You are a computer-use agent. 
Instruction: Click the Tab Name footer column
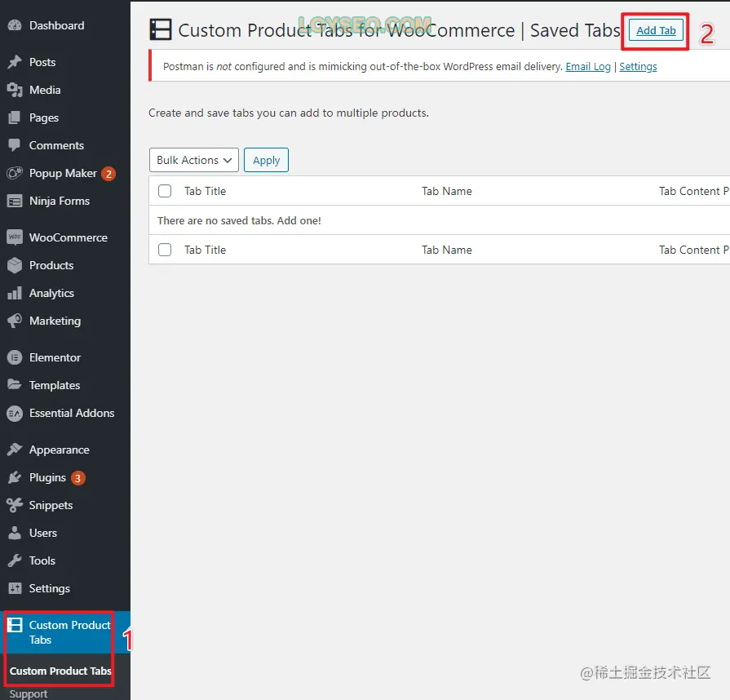446,250
